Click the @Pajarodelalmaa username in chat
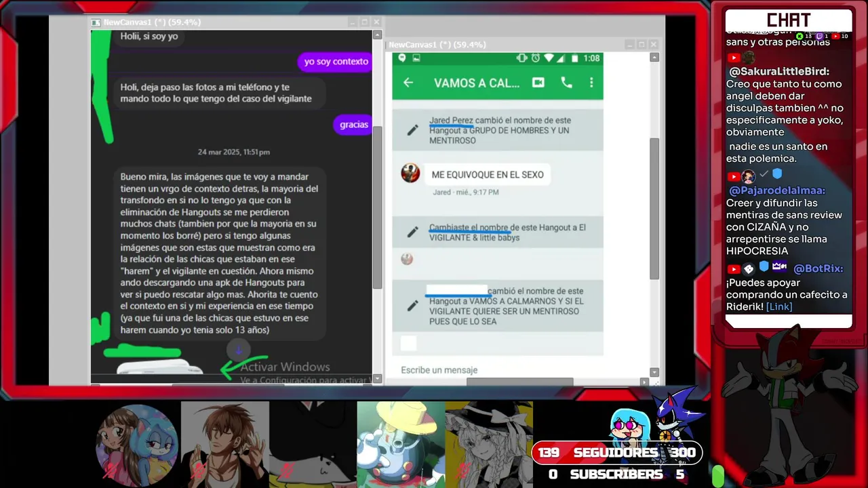The height and width of the screenshot is (488, 868). point(777,190)
